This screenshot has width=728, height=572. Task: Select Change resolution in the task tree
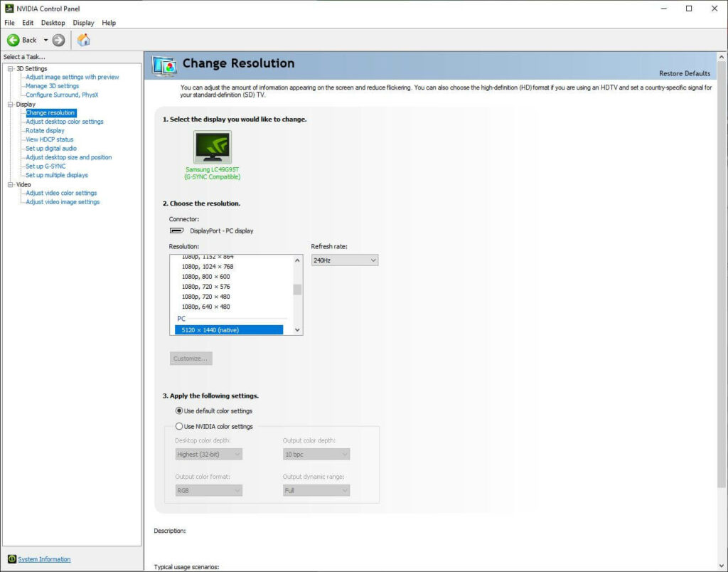(x=50, y=113)
